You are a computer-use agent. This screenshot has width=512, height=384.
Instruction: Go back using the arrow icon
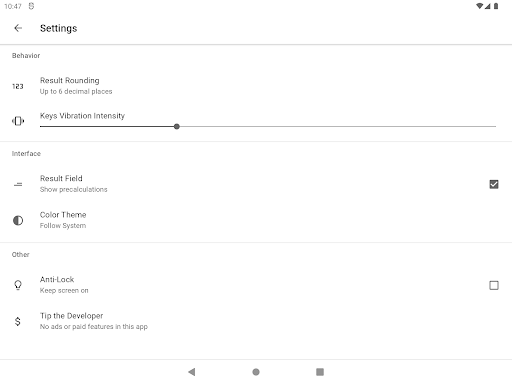(18, 28)
